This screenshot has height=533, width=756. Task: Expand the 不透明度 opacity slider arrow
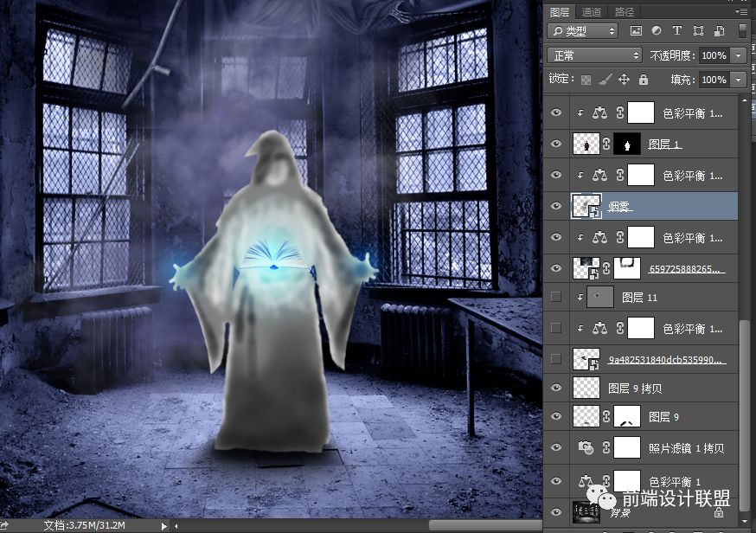tap(738, 55)
